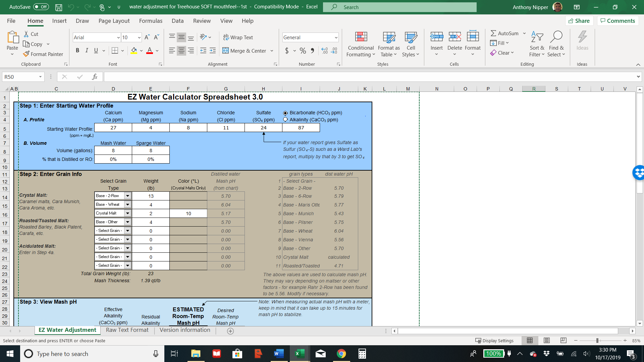The height and width of the screenshot is (362, 644).
Task: Switch to Version information sheet
Action: (x=185, y=330)
